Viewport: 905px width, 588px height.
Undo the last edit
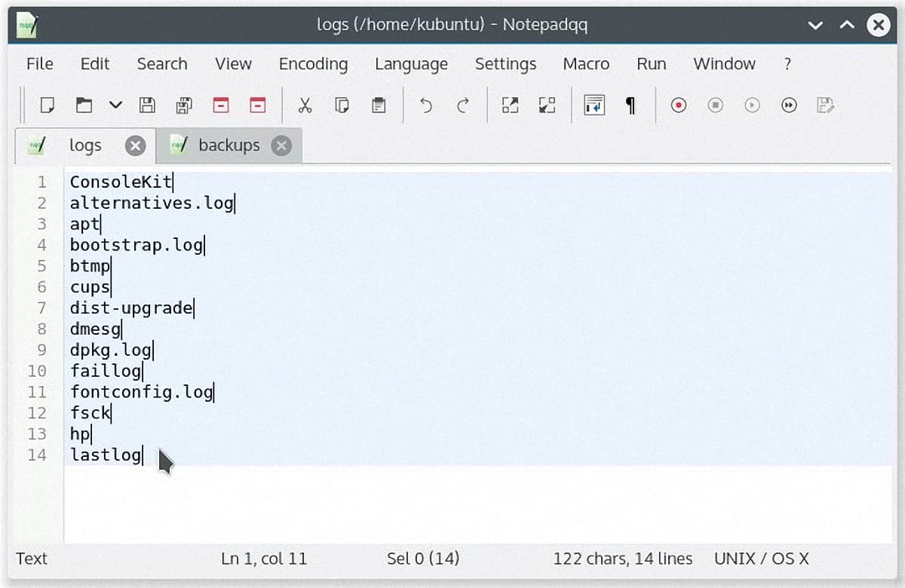tap(425, 106)
